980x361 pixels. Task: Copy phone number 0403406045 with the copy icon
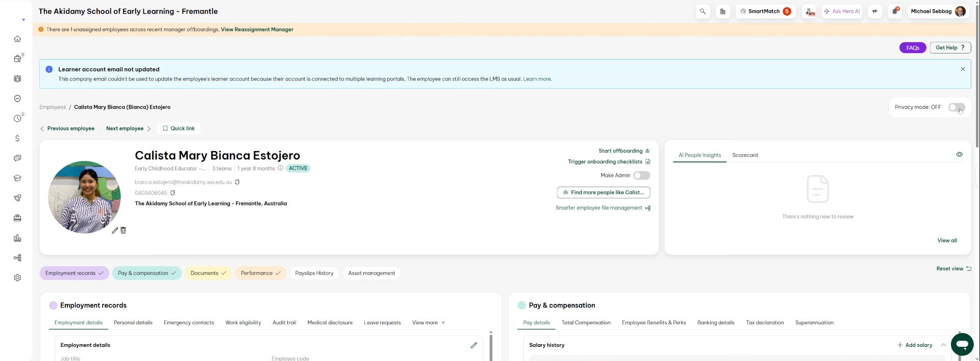pyautogui.click(x=173, y=193)
